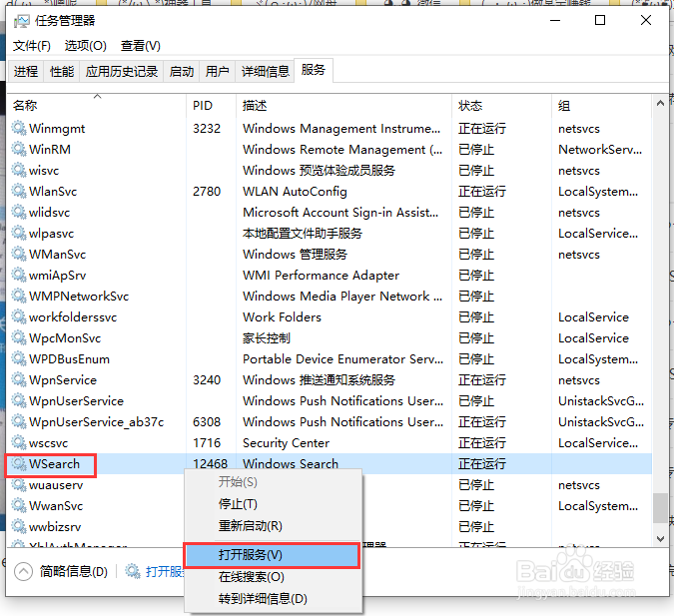
Task: Click the gear icon beside wisvc
Action: click(19, 171)
